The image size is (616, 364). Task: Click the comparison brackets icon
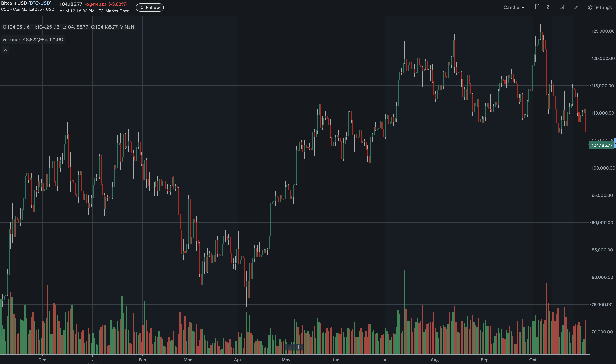[537, 7]
